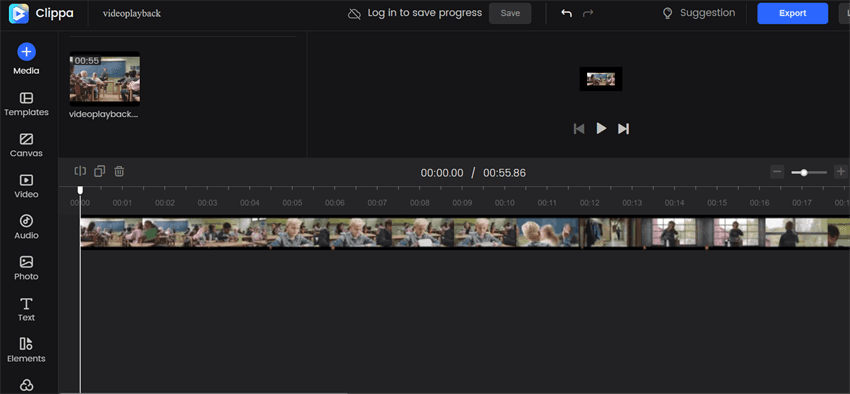Click the Clippa logo icon
This screenshot has width=850, height=394.
click(x=19, y=13)
